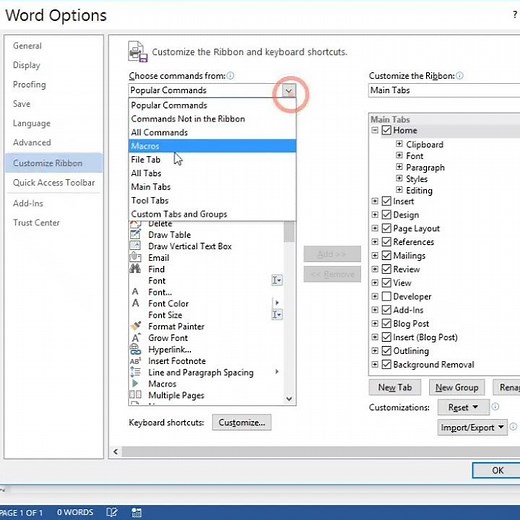Click the Draw Vertical Text Box icon
Image resolution: width=520 pixels, height=520 pixels.
click(x=135, y=246)
